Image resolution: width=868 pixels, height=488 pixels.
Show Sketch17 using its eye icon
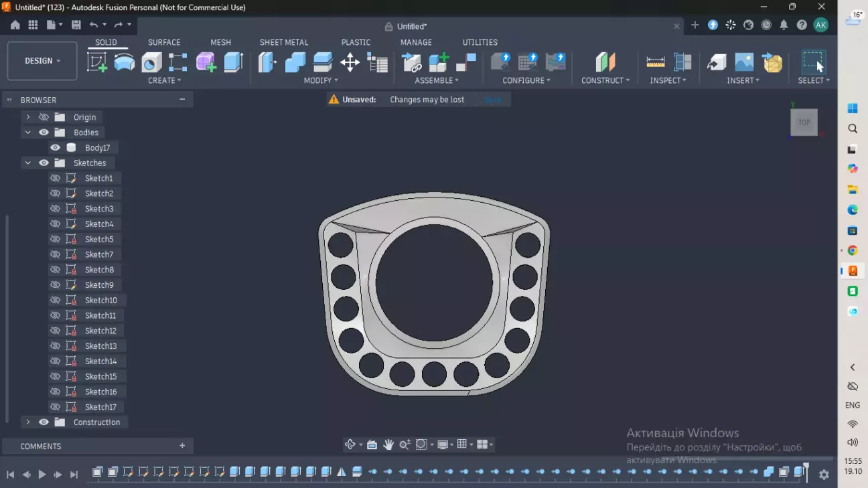pos(56,407)
